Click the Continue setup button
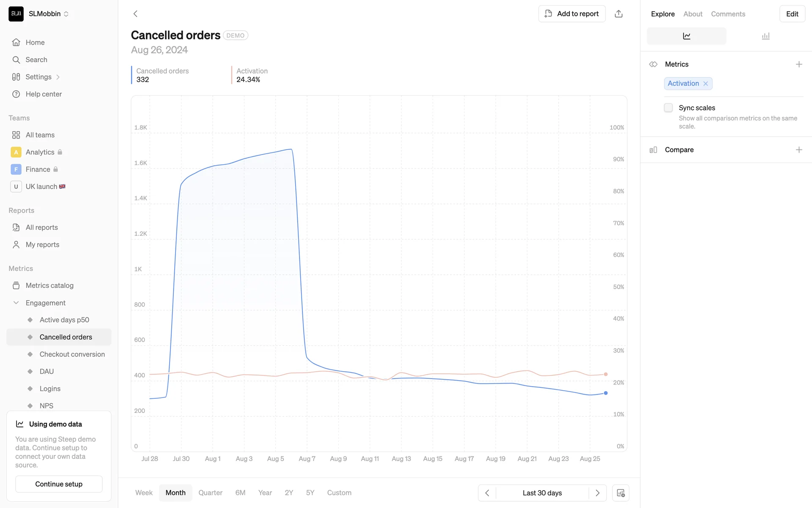Screen dimensions: 812x508 tap(59, 484)
